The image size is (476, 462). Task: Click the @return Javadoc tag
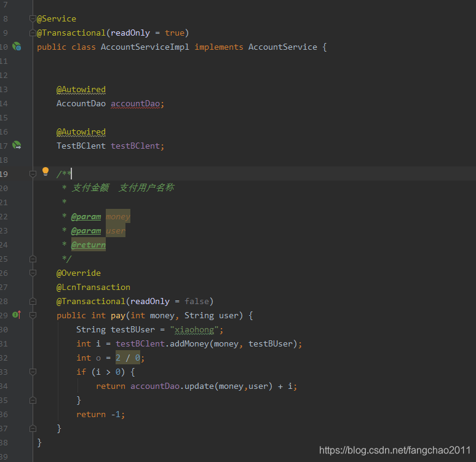tap(89, 245)
